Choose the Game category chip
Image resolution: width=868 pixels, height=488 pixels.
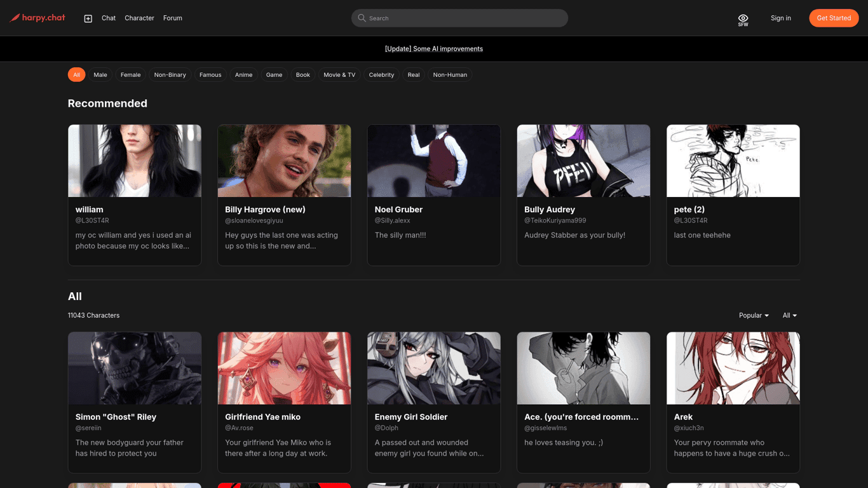pos(275,75)
